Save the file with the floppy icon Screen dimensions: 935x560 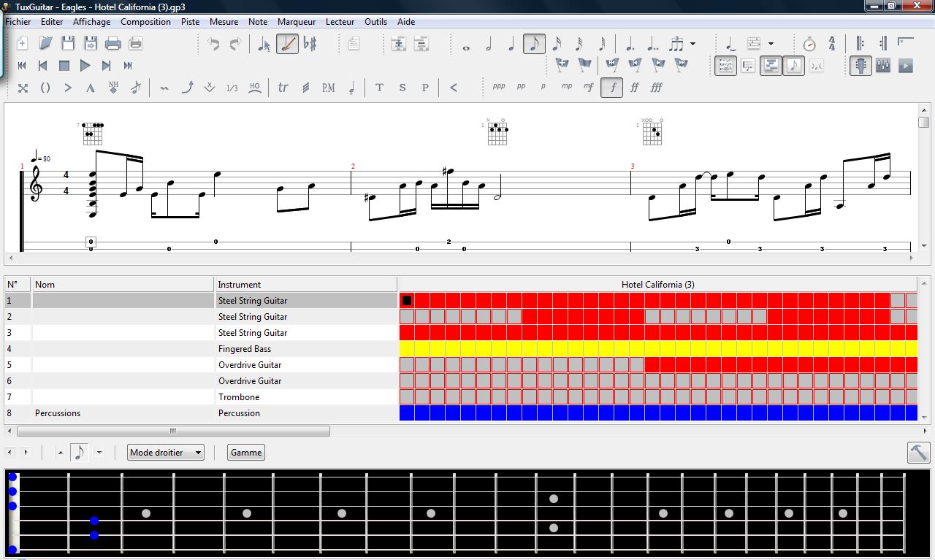[x=68, y=44]
